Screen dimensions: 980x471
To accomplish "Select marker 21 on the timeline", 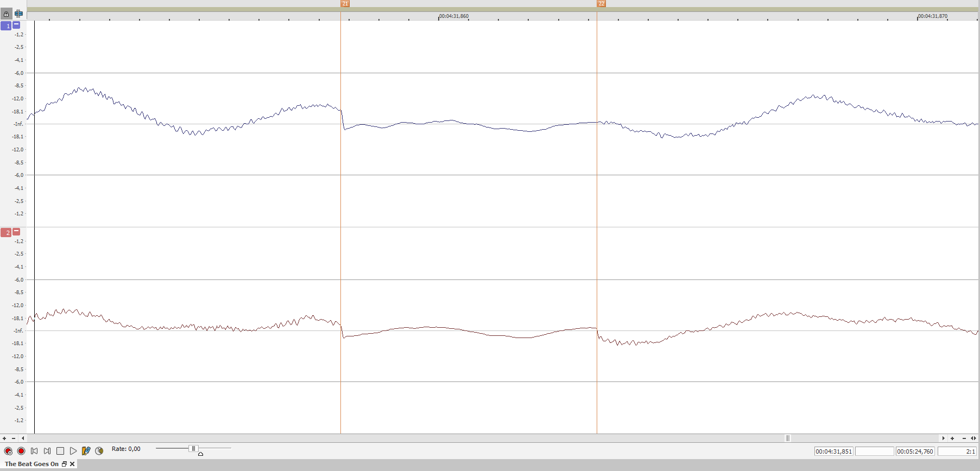I will click(345, 4).
